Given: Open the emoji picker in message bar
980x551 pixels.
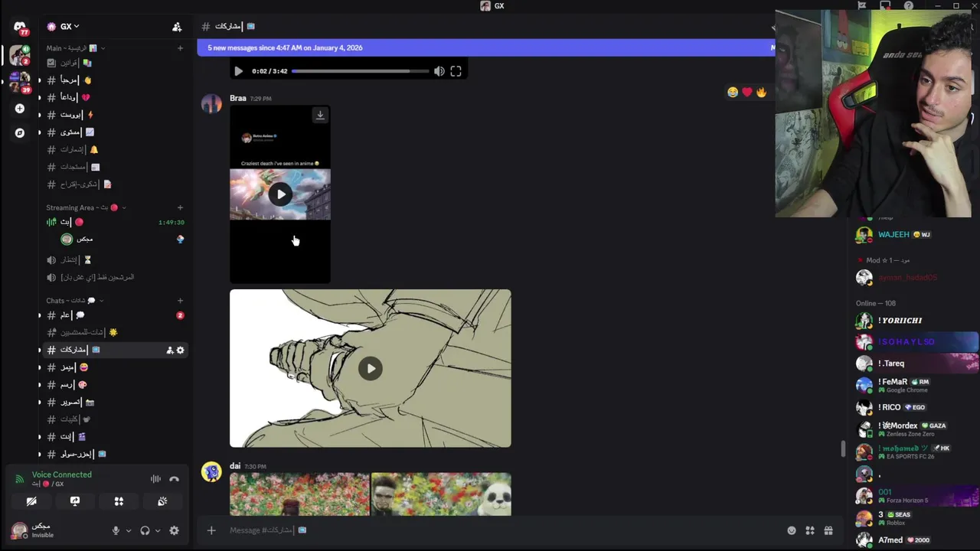Looking at the screenshot, I should (792, 530).
